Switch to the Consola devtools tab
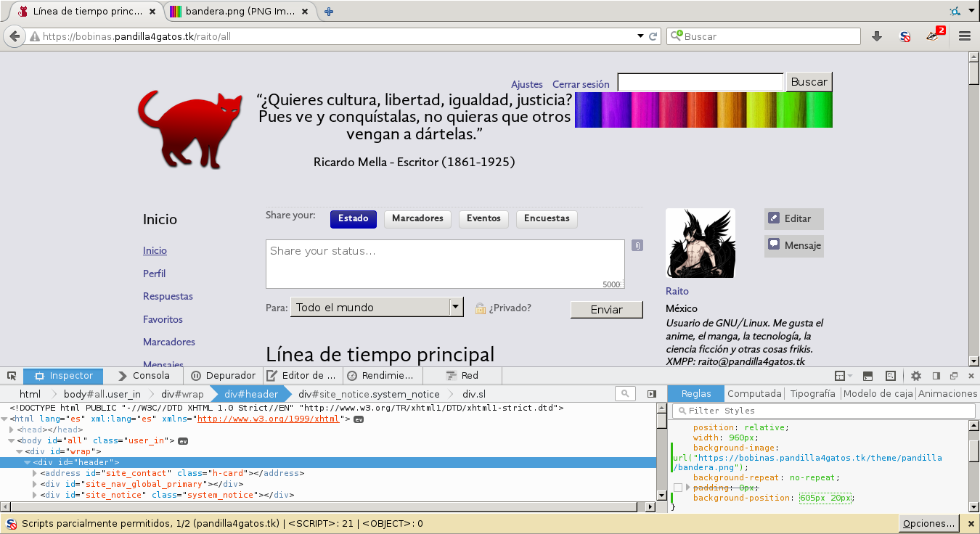The height and width of the screenshot is (534, 980). (143, 376)
